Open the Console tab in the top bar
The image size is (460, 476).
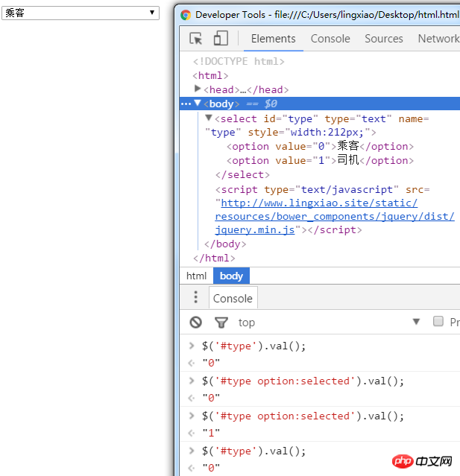pyautogui.click(x=330, y=39)
